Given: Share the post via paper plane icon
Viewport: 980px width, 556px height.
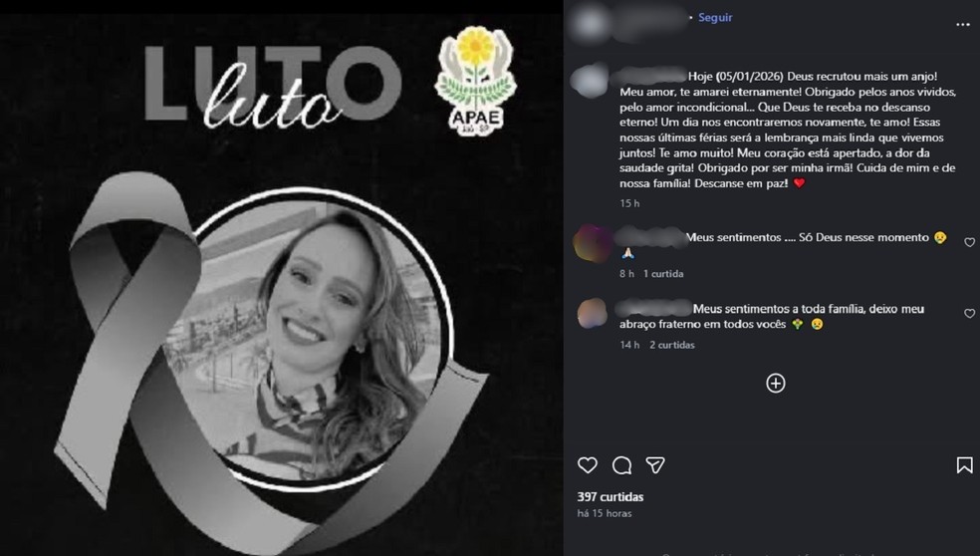Looking at the screenshot, I should point(655,464).
